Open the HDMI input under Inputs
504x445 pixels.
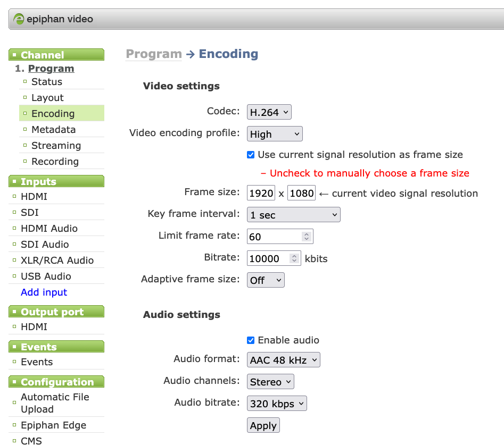34,197
